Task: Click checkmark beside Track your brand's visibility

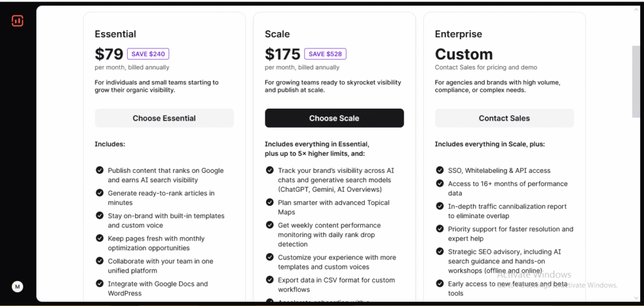Action: click(x=269, y=170)
